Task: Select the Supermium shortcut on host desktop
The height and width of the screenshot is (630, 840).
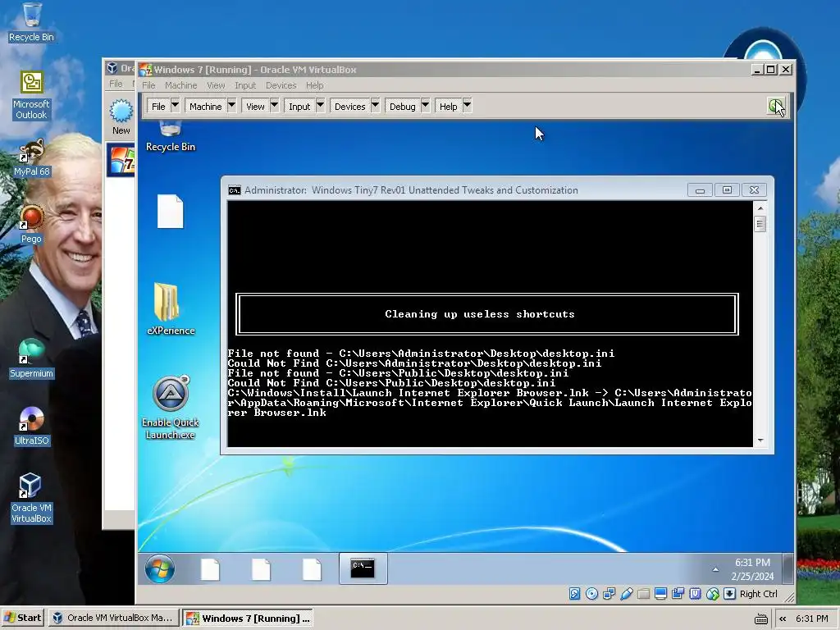Action: (x=31, y=359)
